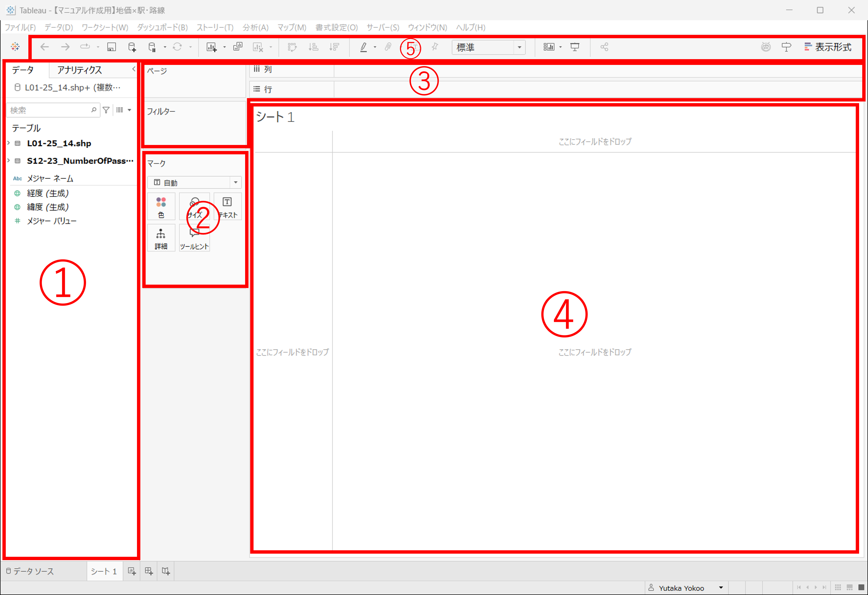Open データ(D) menu

(59, 27)
